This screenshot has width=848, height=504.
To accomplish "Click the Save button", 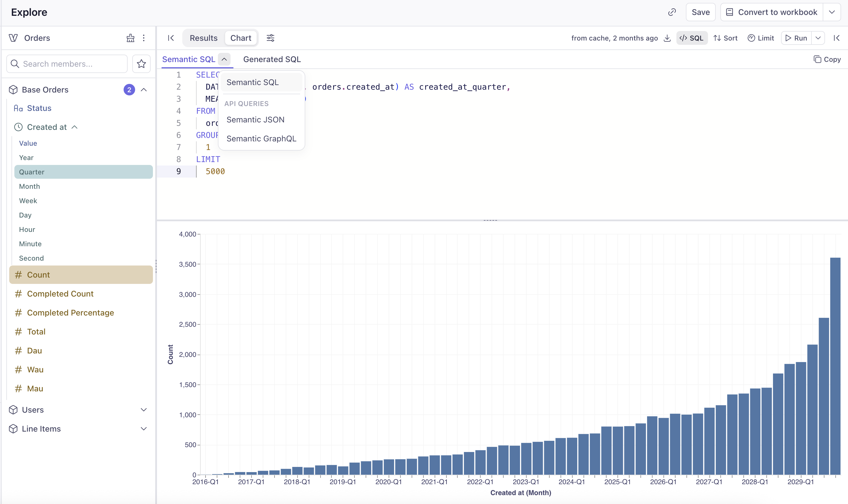I will [x=700, y=12].
